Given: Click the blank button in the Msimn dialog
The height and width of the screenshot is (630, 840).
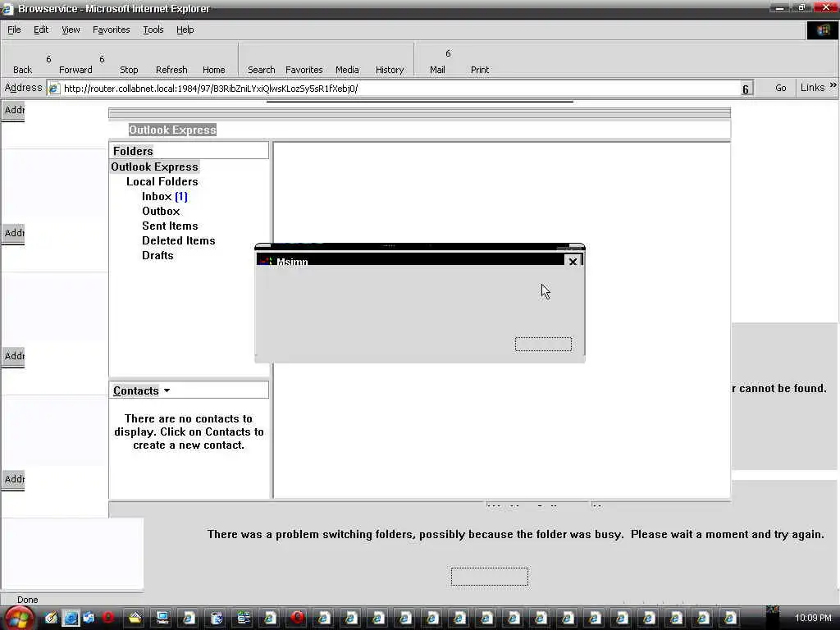Looking at the screenshot, I should (x=543, y=344).
